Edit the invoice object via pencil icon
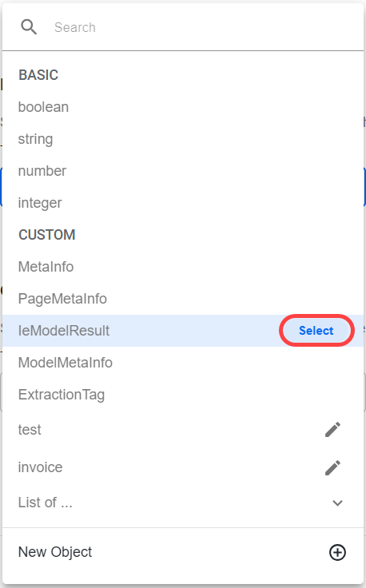Screen dimensions: 366x588 coord(332,467)
